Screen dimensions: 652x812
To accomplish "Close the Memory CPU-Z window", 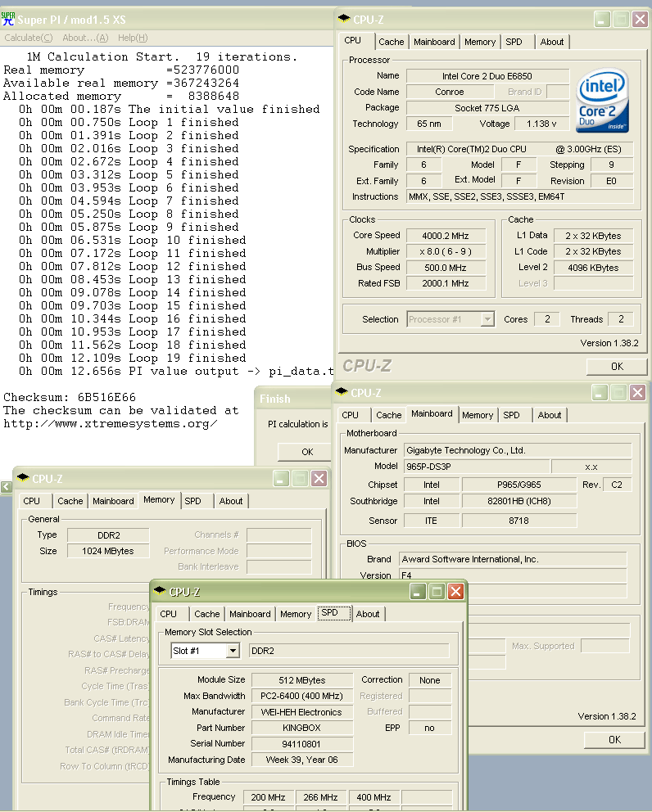I will point(319,479).
